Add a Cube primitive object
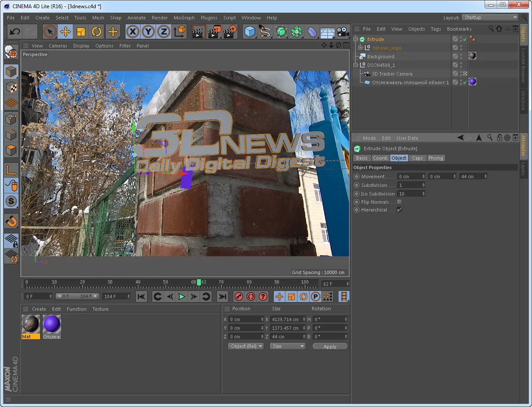 [250, 32]
